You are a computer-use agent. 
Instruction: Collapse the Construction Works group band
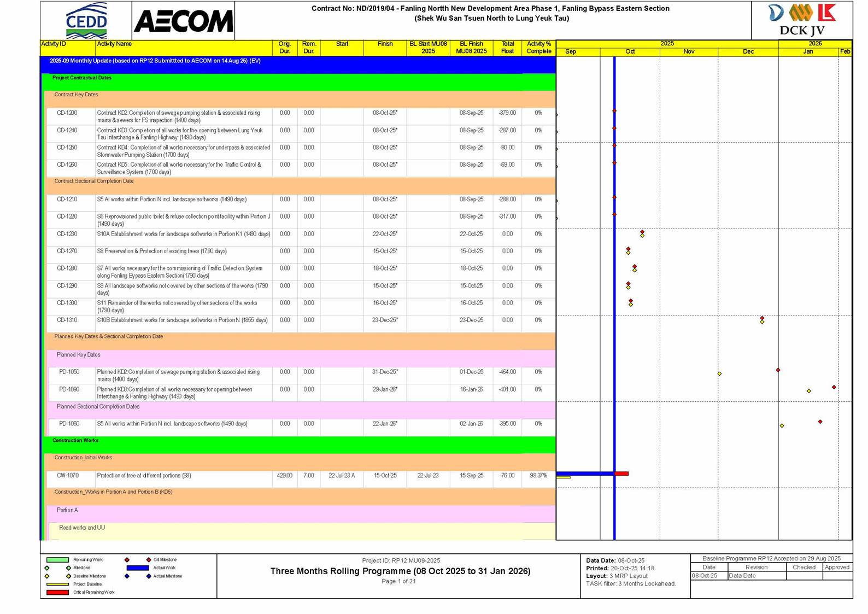pos(75,441)
